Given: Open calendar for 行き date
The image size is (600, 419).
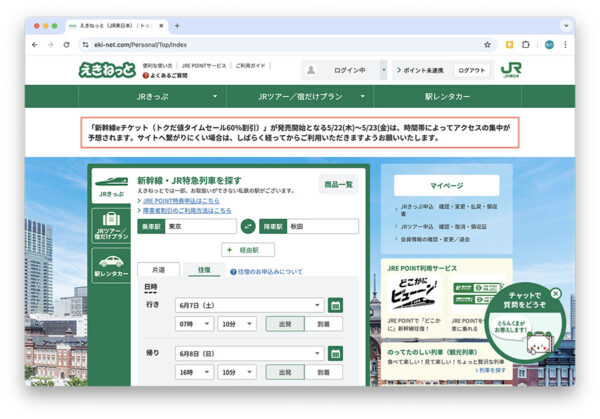Looking at the screenshot, I should (x=335, y=305).
